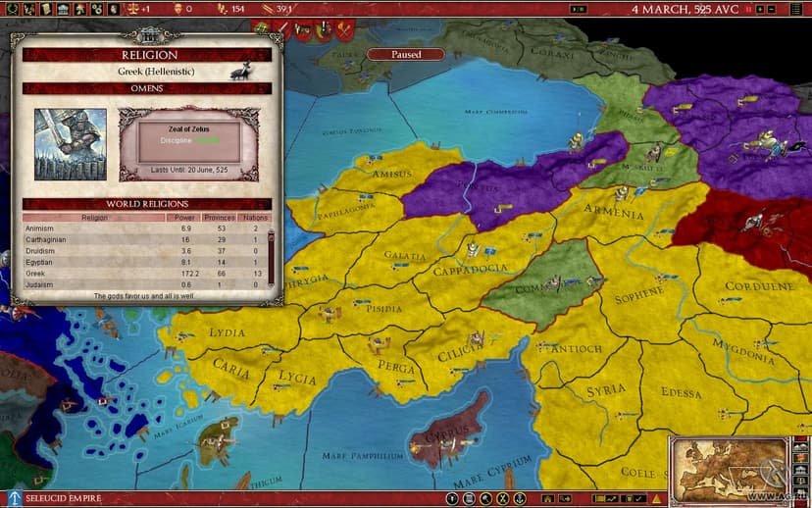The height and width of the screenshot is (508, 812).
Task: Click the crossed tools alert shield
Action: [344, 30]
